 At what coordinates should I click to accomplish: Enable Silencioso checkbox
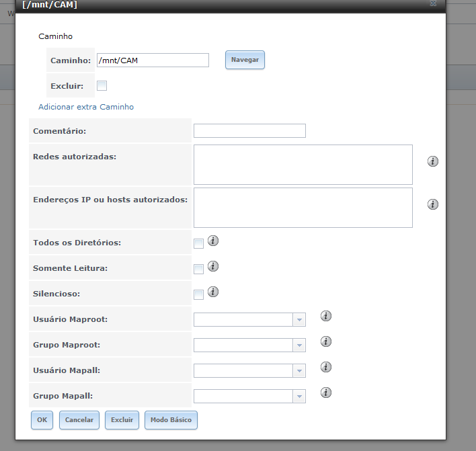(198, 294)
